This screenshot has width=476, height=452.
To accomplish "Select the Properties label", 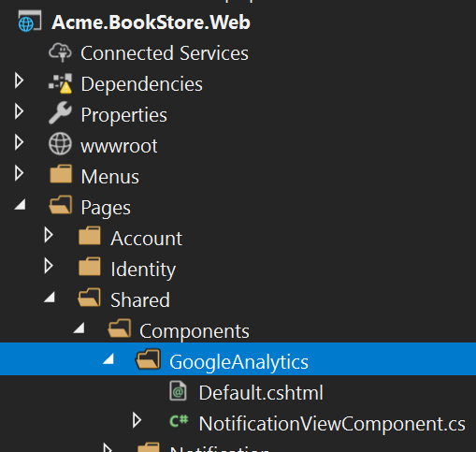I will (x=124, y=115).
